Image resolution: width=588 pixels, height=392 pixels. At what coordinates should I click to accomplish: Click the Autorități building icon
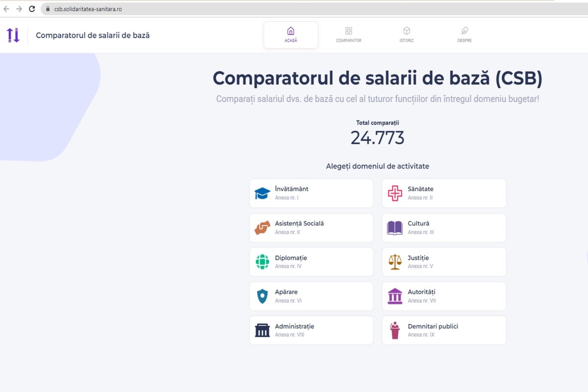395,296
